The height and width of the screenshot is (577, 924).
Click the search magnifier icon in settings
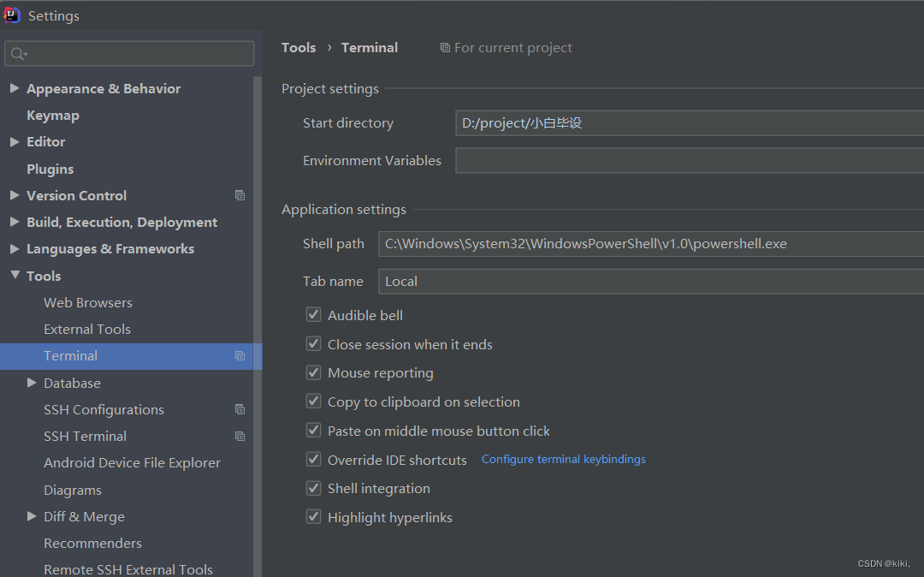[17, 54]
